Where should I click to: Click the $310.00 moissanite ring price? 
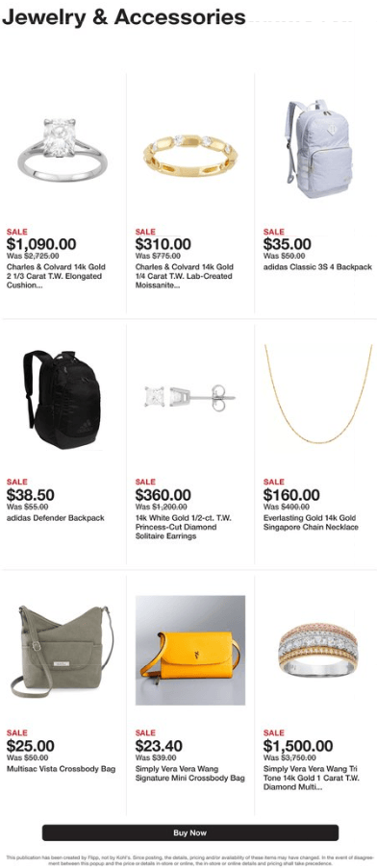pos(163,244)
